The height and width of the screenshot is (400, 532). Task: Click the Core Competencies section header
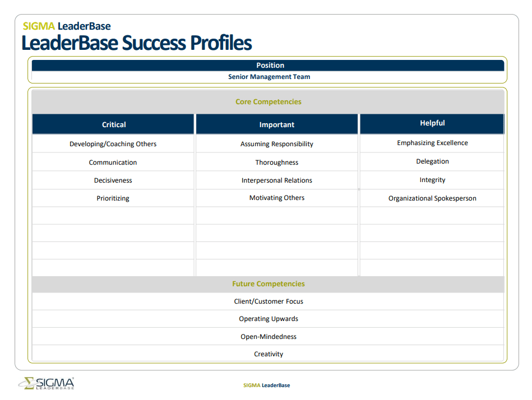268,102
